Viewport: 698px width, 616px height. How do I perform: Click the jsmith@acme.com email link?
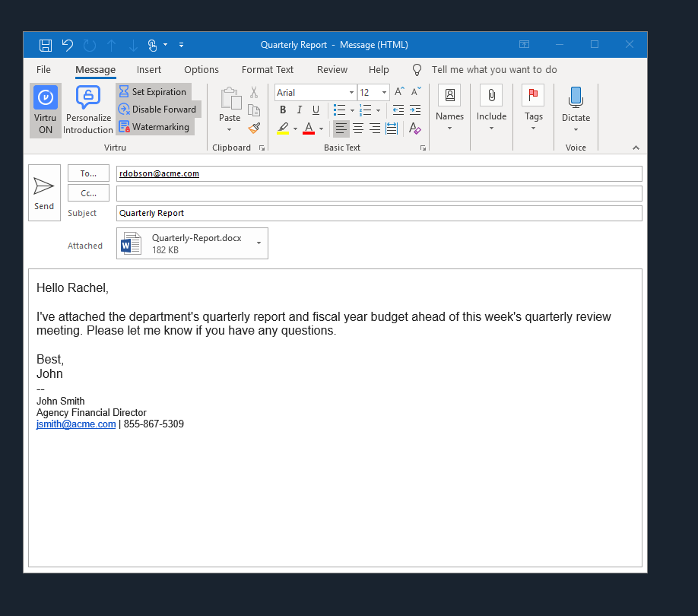pyautogui.click(x=76, y=424)
